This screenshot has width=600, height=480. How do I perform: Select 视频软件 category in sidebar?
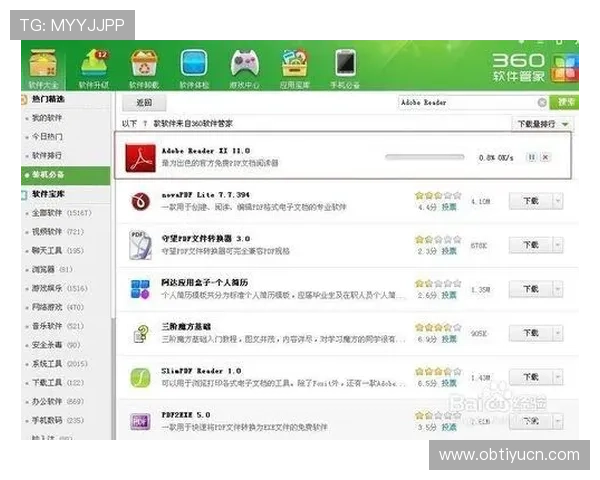[58, 232]
